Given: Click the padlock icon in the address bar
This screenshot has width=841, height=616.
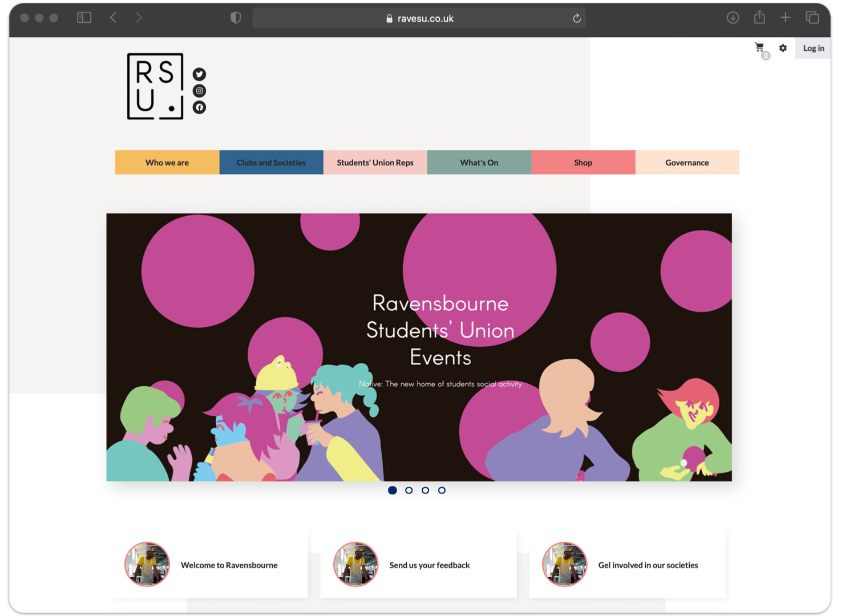Looking at the screenshot, I should pos(389,18).
